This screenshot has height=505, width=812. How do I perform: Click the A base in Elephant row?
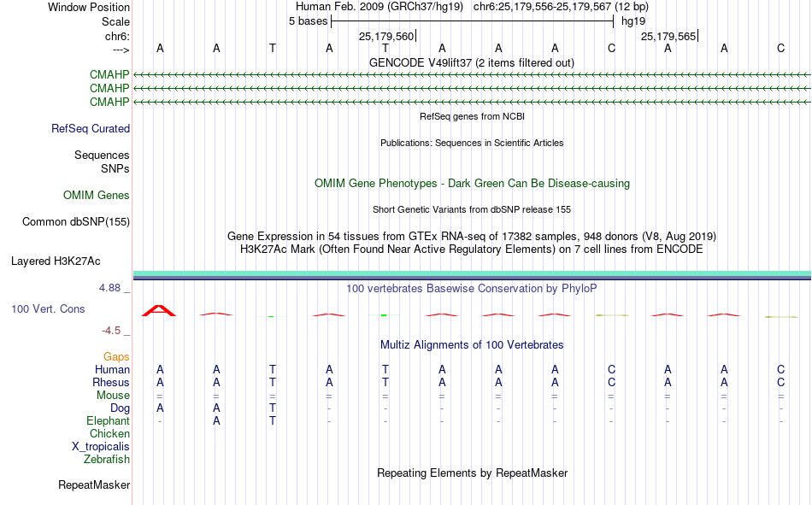click(x=216, y=420)
